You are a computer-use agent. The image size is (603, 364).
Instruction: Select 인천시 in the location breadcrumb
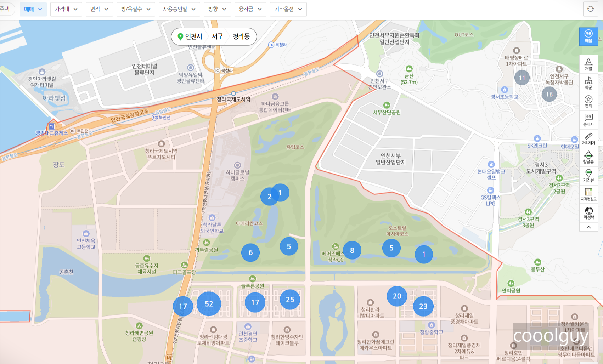coord(193,36)
